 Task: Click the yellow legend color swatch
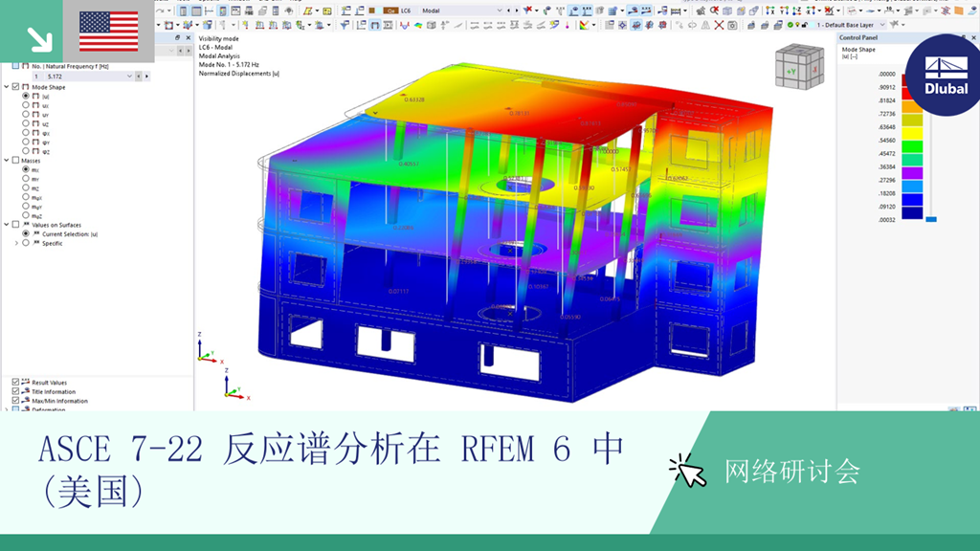coord(912,133)
